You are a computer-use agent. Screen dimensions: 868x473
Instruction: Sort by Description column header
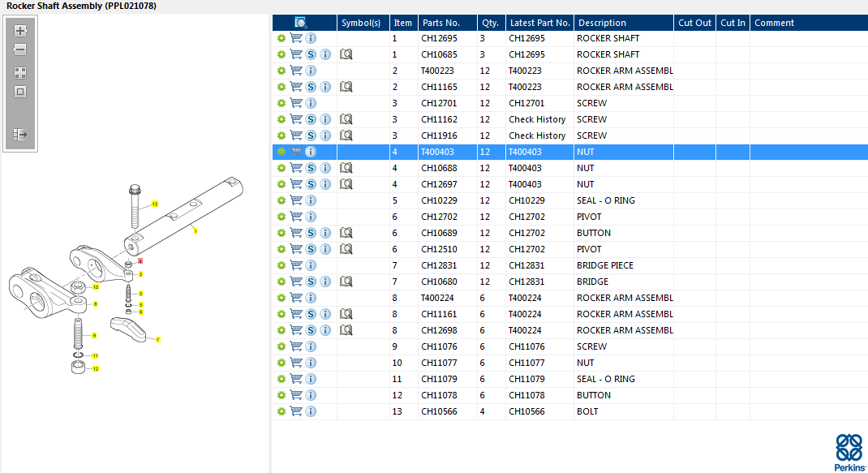point(624,23)
